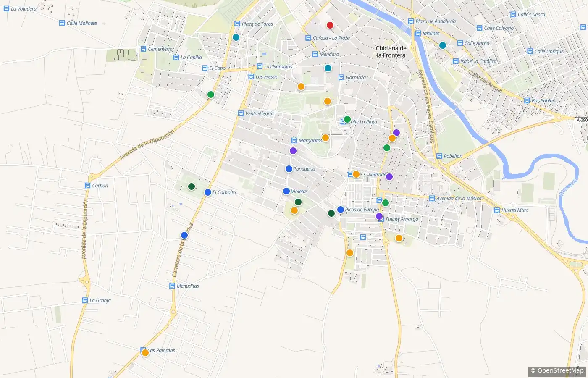This screenshot has height=378, width=588.
Task: Click the purple marker beside Fuente Amarga
Action: click(379, 216)
